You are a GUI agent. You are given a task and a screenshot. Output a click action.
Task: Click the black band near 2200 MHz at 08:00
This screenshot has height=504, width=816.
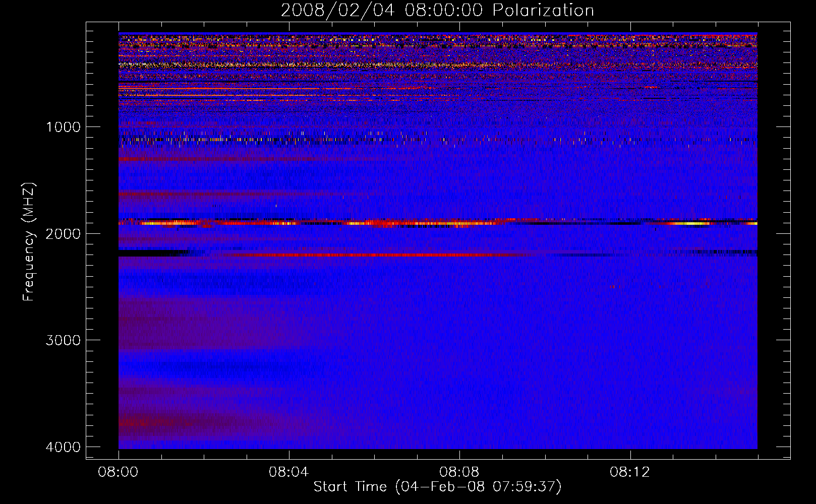[151, 253]
